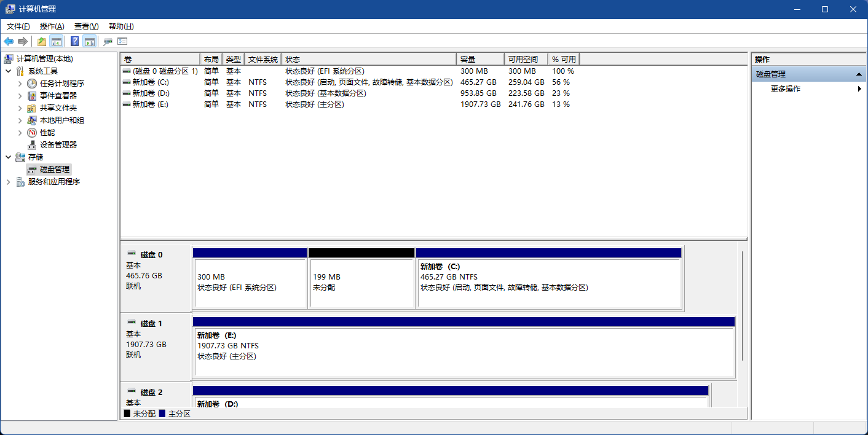
Task: Select the 新加卷 (D:) row in volume list
Action: point(350,93)
